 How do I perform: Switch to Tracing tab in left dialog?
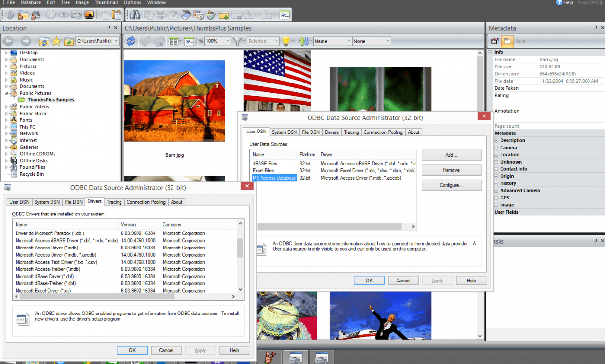pyautogui.click(x=114, y=202)
